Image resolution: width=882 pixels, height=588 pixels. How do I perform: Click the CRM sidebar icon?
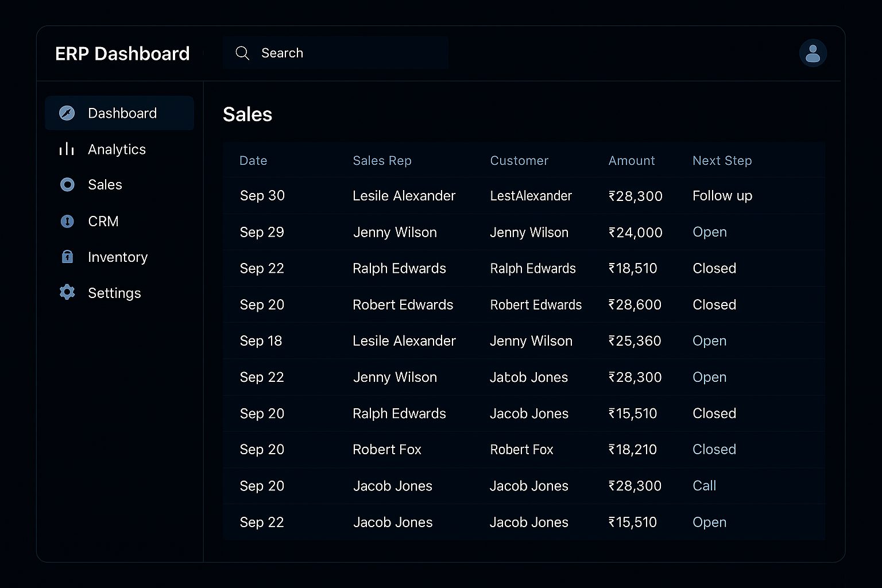(67, 221)
